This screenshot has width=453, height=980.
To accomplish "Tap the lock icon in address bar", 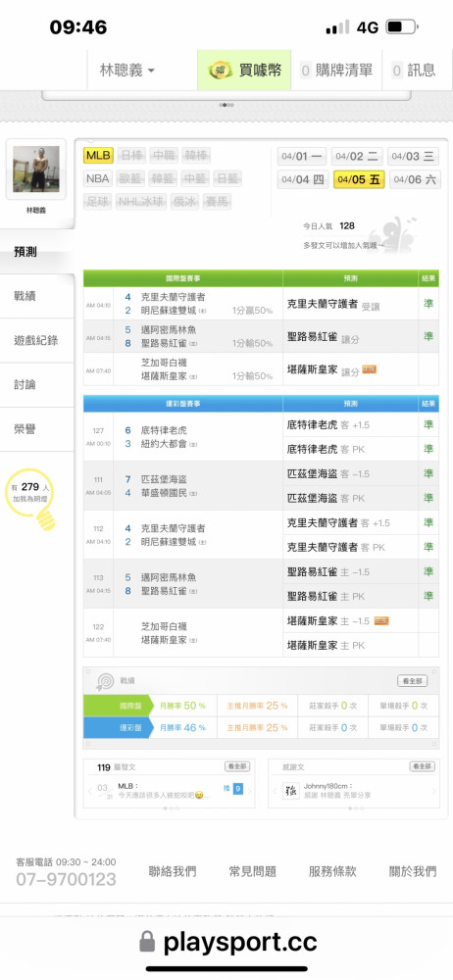I will (x=147, y=942).
